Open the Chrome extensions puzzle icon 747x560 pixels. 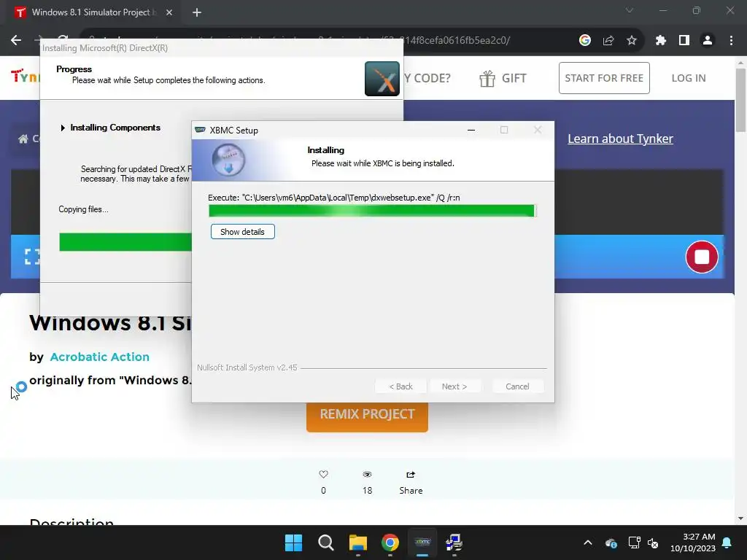pos(660,41)
